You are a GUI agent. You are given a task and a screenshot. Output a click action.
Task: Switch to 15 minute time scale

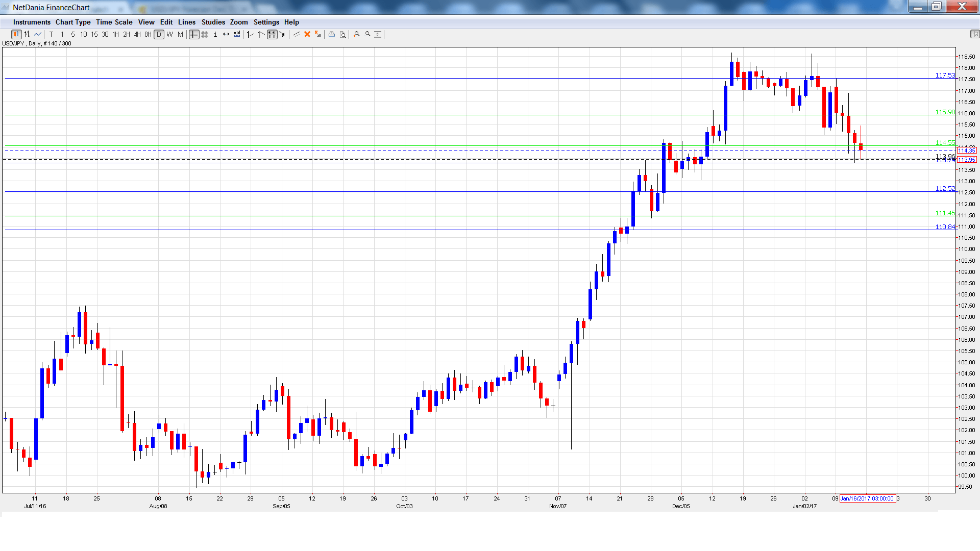coord(94,34)
